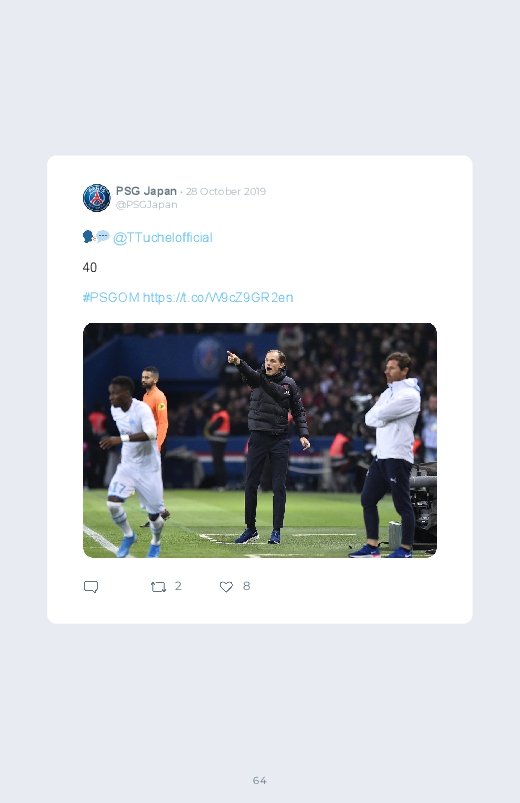Click the pointing coach in the photo
The width and height of the screenshot is (520, 803).
pos(269,446)
